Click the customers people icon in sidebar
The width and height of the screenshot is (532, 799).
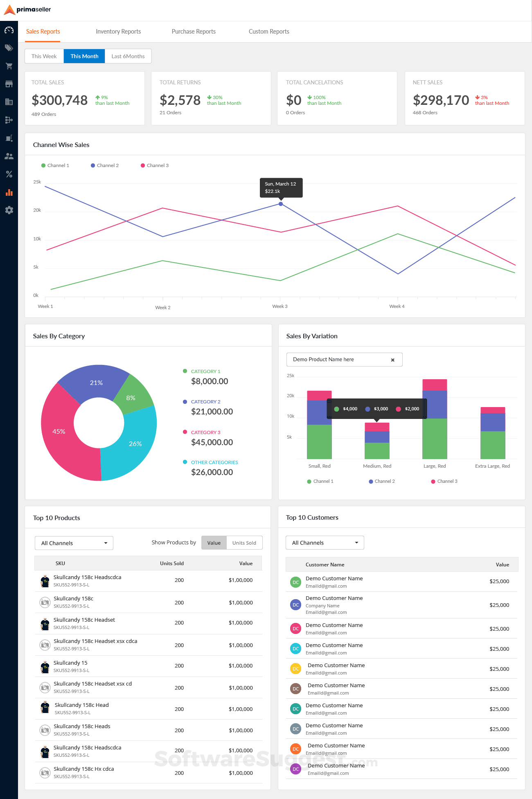pyautogui.click(x=9, y=156)
